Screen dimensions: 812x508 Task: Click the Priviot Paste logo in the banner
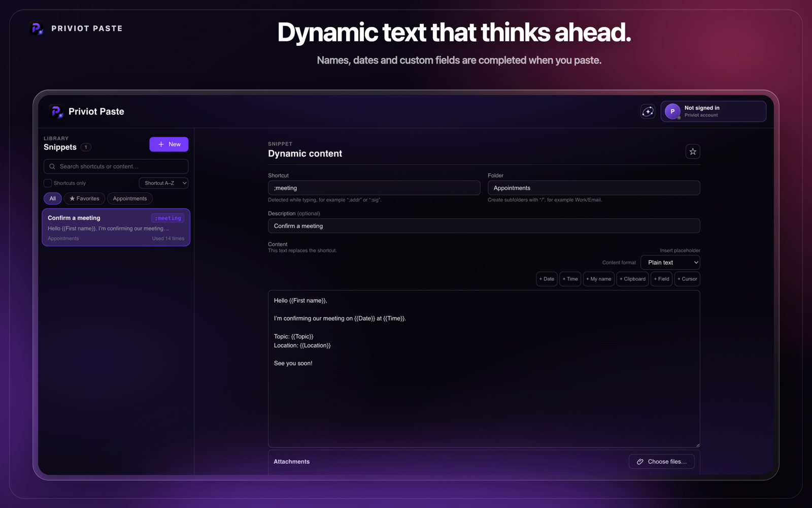point(37,28)
